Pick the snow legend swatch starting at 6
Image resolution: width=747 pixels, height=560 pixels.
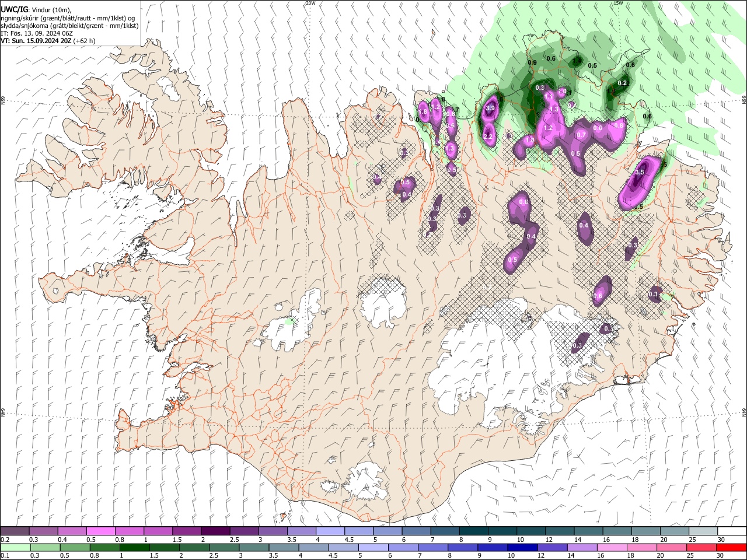point(416,531)
